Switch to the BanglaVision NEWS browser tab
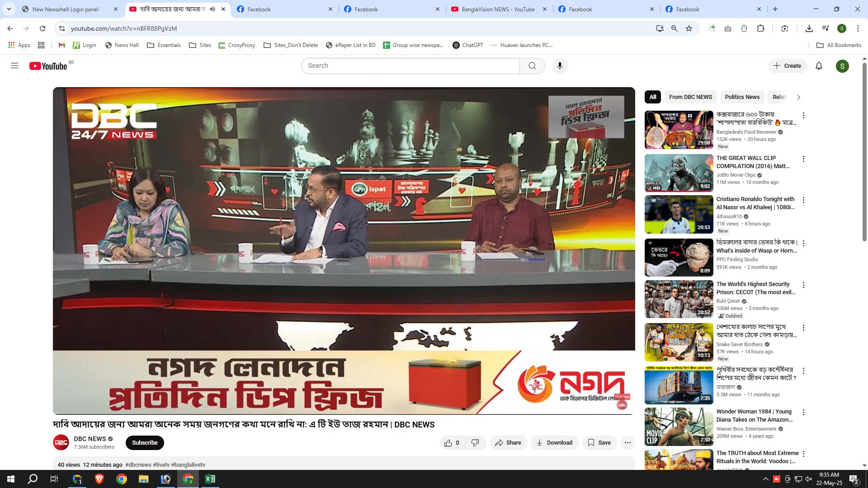 point(497,9)
